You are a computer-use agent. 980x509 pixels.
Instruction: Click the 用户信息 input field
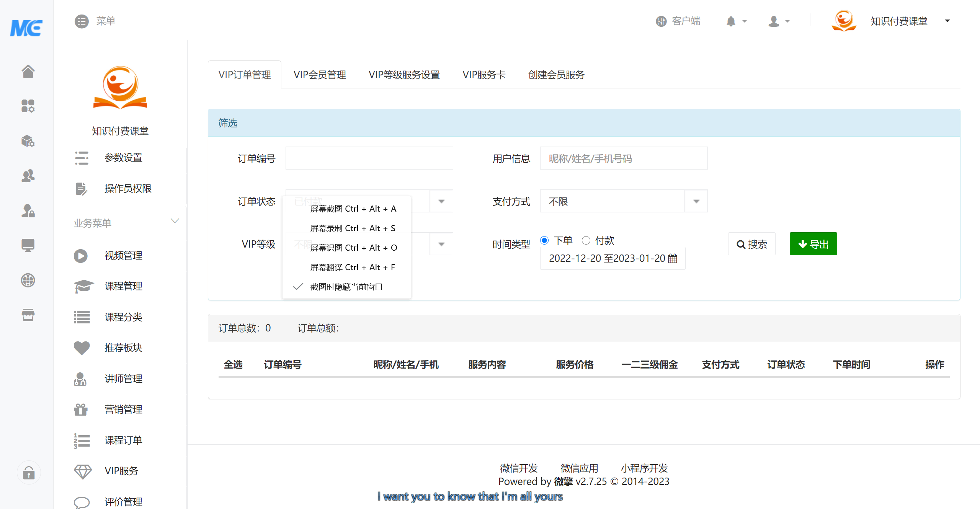[x=624, y=158]
